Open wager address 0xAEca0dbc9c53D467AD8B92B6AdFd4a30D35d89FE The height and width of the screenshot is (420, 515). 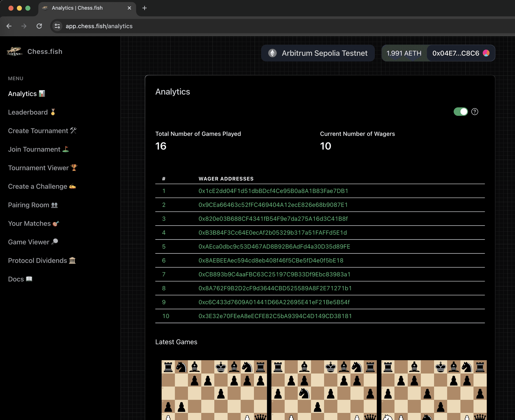click(x=274, y=247)
